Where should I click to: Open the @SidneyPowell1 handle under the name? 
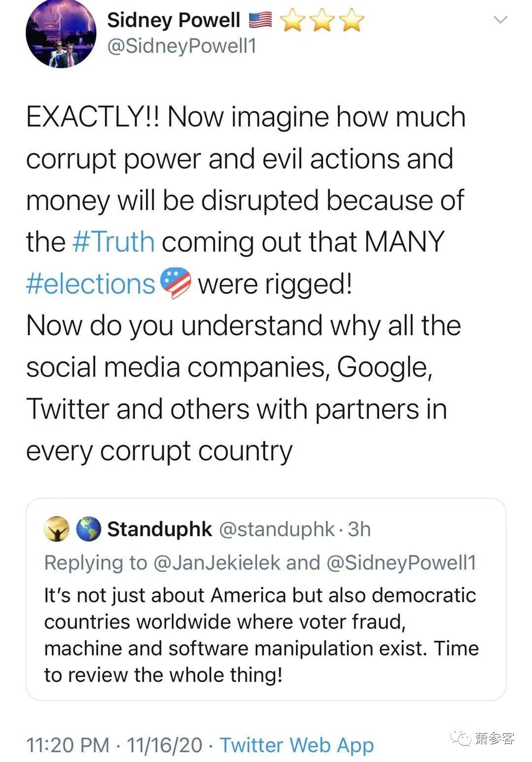click(182, 46)
